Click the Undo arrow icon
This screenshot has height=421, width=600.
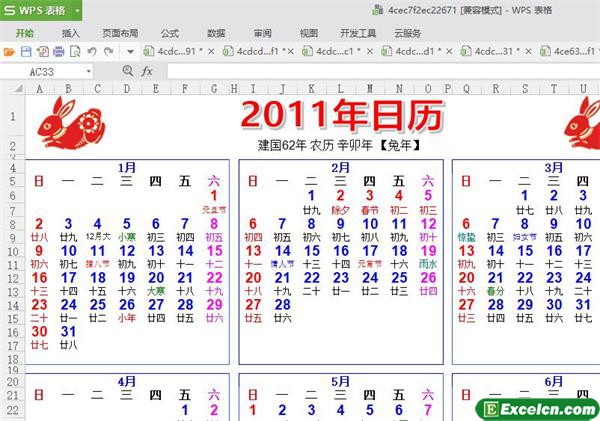(92, 51)
